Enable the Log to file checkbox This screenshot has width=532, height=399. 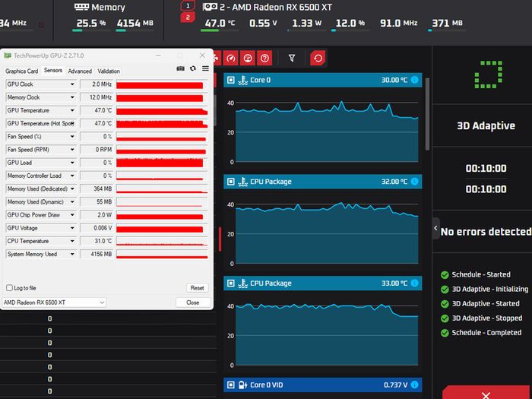pos(9,288)
